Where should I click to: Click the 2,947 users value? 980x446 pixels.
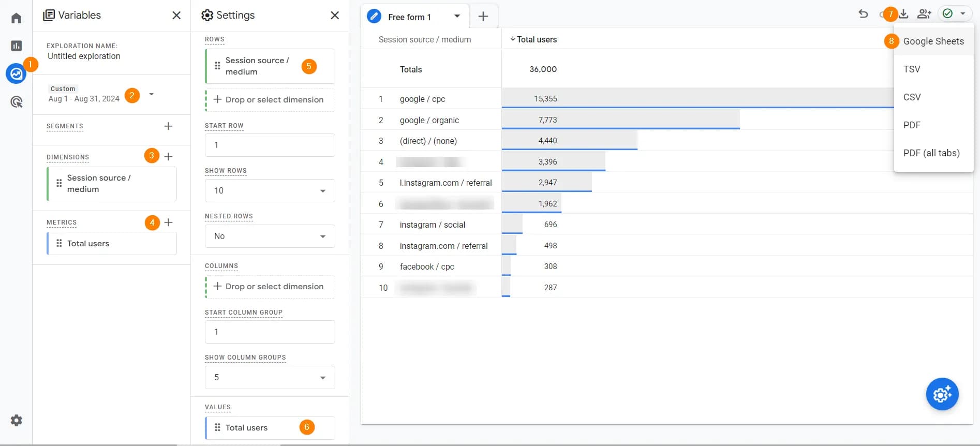click(x=548, y=183)
